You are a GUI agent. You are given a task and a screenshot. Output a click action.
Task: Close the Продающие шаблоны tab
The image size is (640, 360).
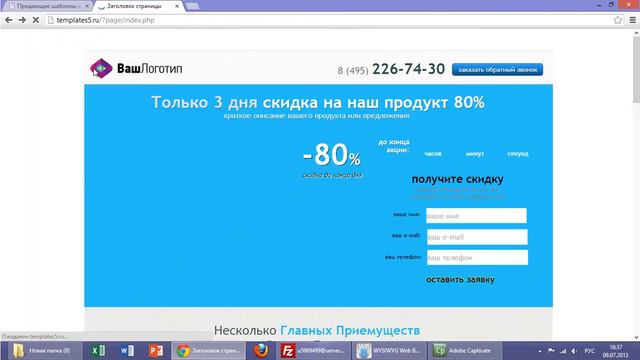click(87, 6)
